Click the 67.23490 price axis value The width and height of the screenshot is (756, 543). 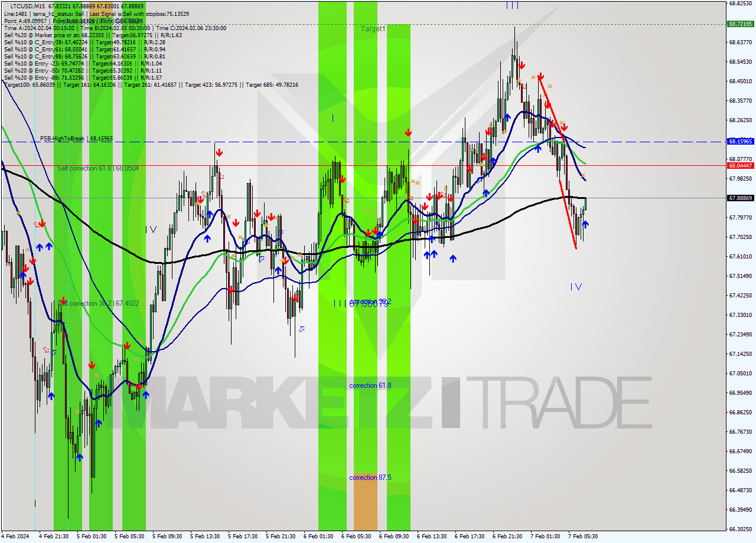coord(741,334)
